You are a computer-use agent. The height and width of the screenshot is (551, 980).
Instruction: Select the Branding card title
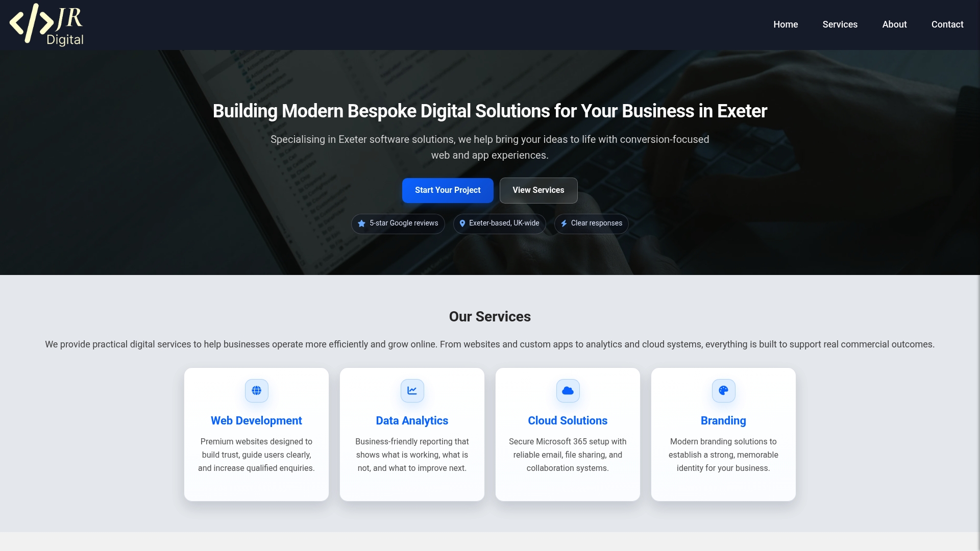click(723, 421)
